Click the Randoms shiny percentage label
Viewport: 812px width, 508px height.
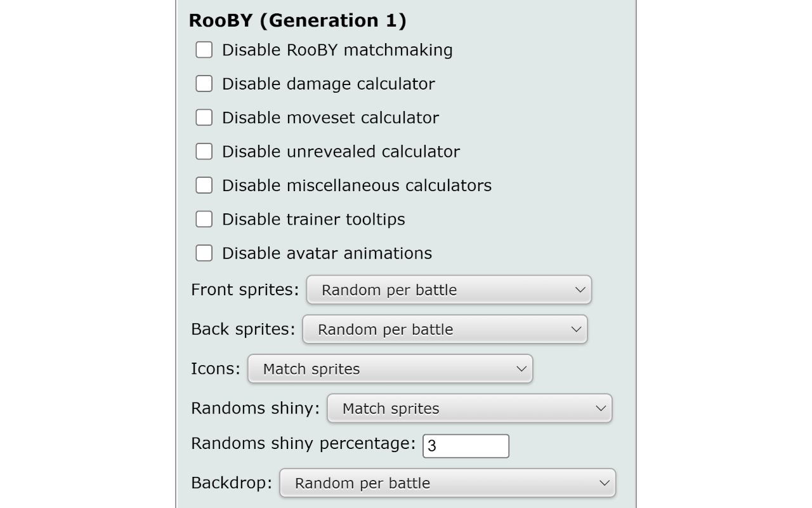click(304, 443)
